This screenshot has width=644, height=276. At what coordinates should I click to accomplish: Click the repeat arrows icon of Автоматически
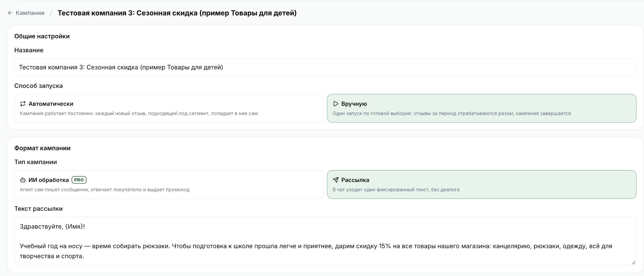(23, 104)
